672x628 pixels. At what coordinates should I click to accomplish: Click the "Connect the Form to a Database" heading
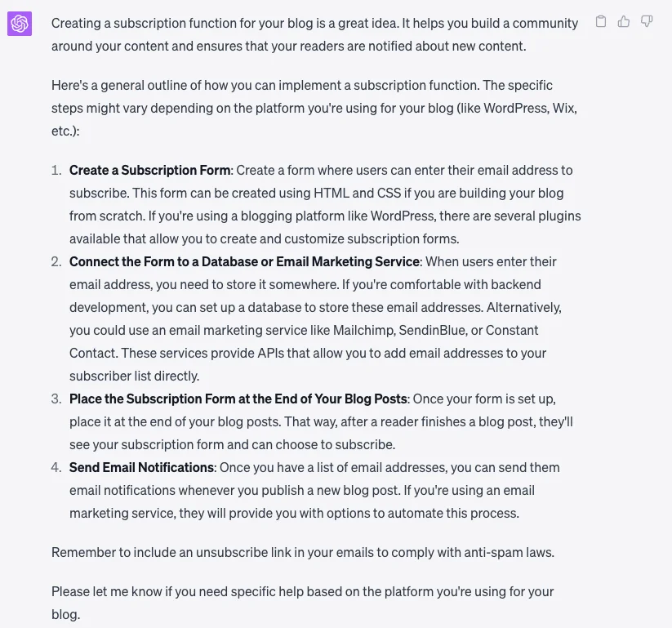pyautogui.click(x=244, y=261)
